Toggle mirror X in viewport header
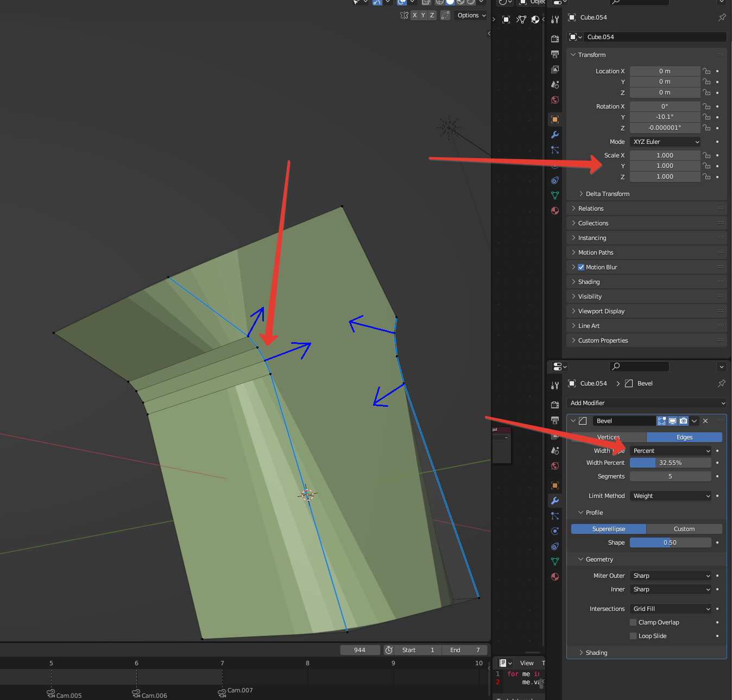The height and width of the screenshot is (700, 732). click(414, 15)
